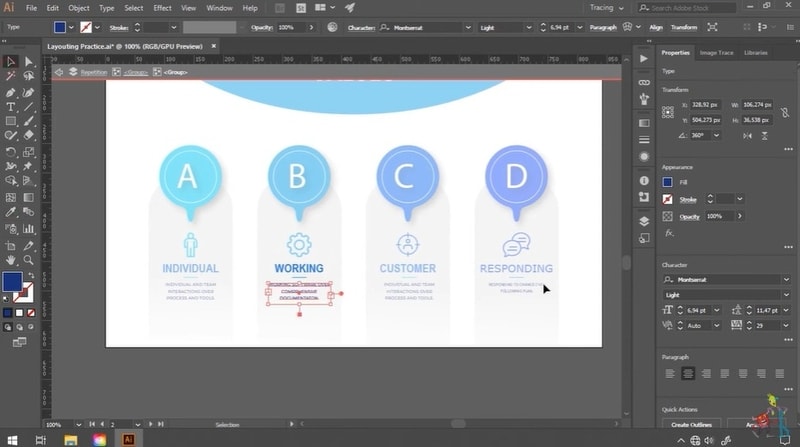
Task: Choose the Rectangle tool
Action: pyautogui.click(x=11, y=121)
